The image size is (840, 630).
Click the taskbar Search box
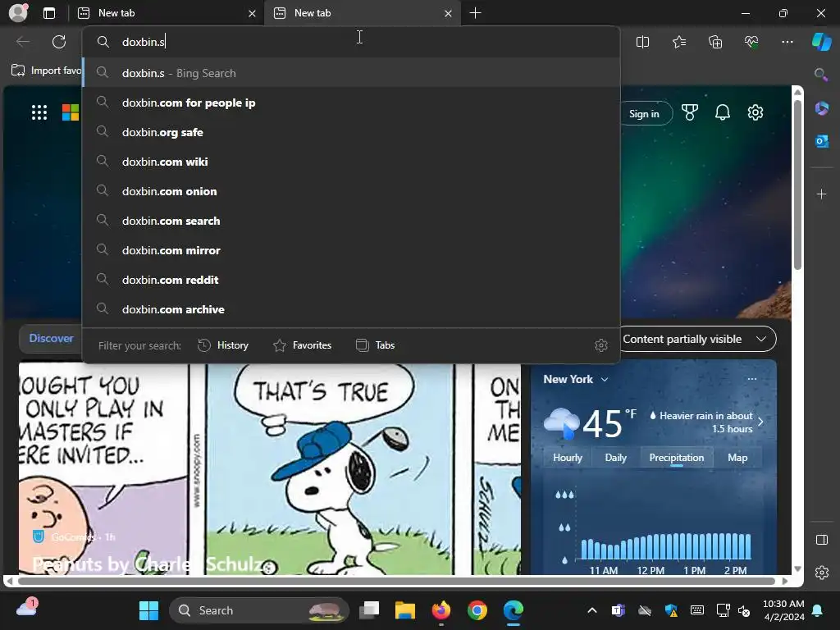click(259, 610)
